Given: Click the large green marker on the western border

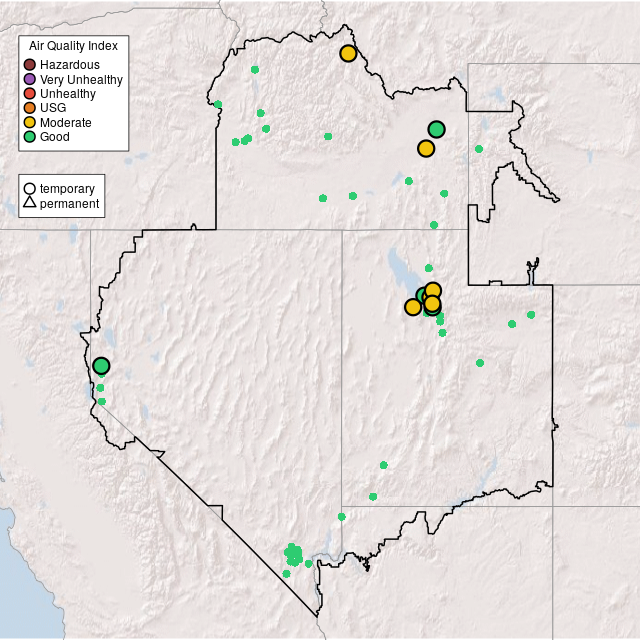Looking at the screenshot, I should coord(101,366).
